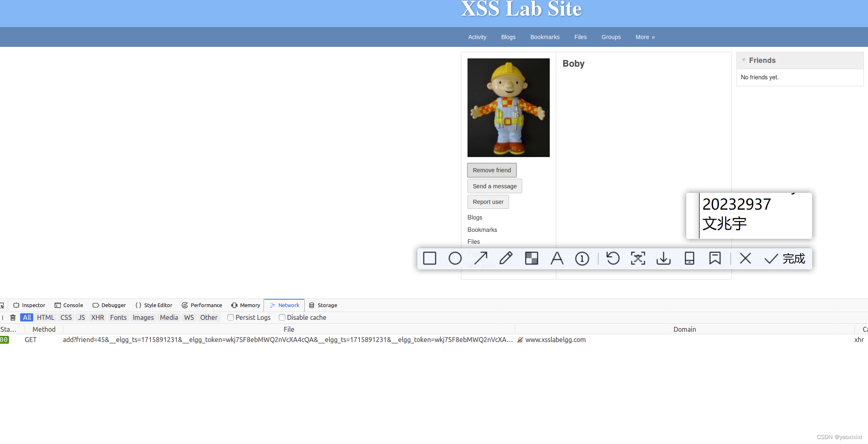
Task: Click the text recognition scan icon
Action: 638,259
